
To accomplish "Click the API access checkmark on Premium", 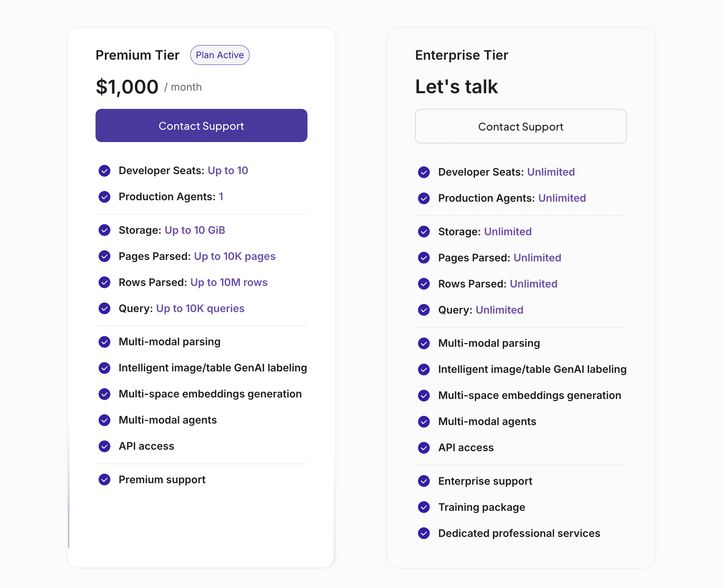I will pyautogui.click(x=104, y=446).
